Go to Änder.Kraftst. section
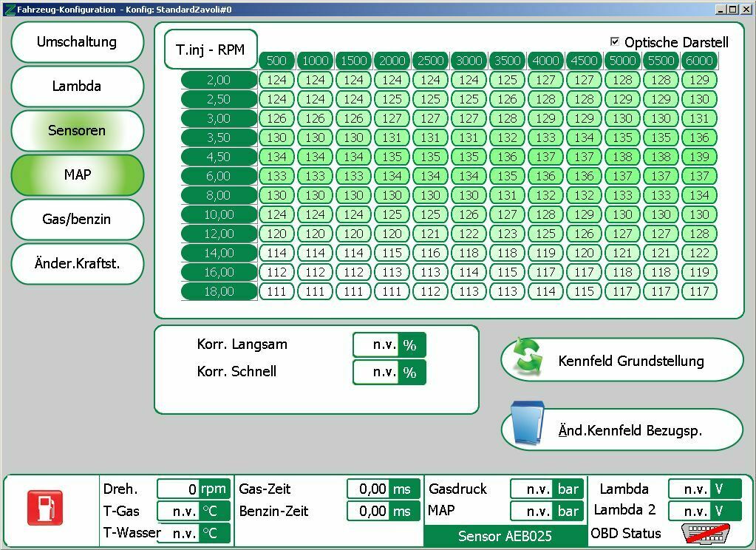Image resolution: width=756 pixels, height=550 pixels. point(77,264)
